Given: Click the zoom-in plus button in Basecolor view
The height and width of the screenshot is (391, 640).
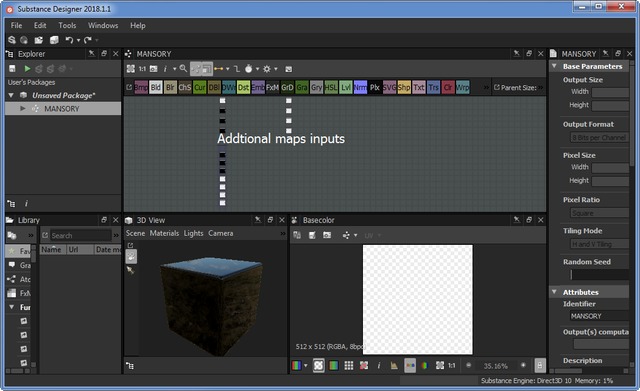Looking at the screenshot, I should (x=523, y=365).
